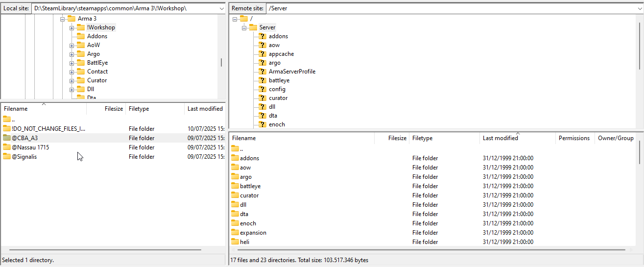Click the remote file list horizontal scrollbar

click(430, 250)
